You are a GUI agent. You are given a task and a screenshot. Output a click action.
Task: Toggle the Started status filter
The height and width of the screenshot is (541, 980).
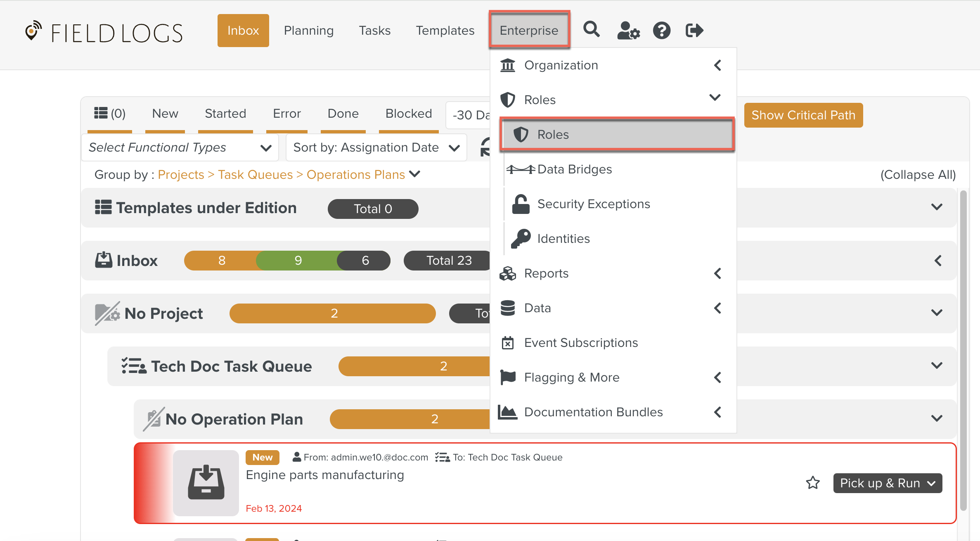(x=225, y=114)
